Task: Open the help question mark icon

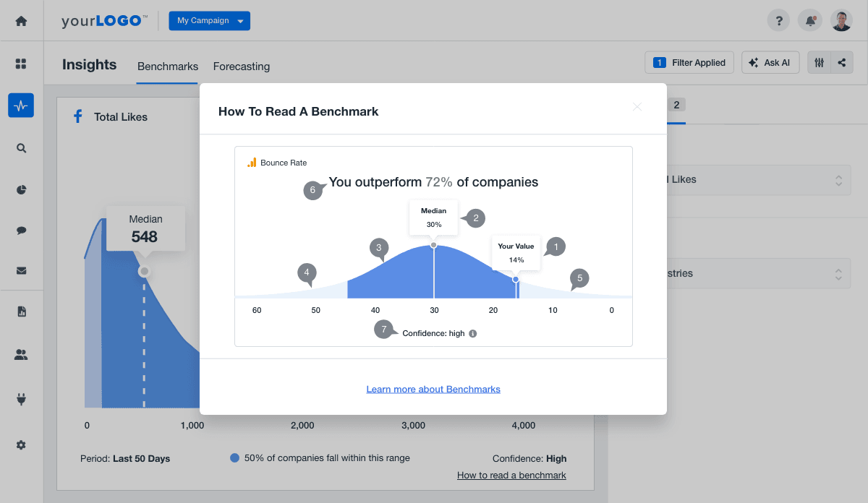Action: point(778,21)
